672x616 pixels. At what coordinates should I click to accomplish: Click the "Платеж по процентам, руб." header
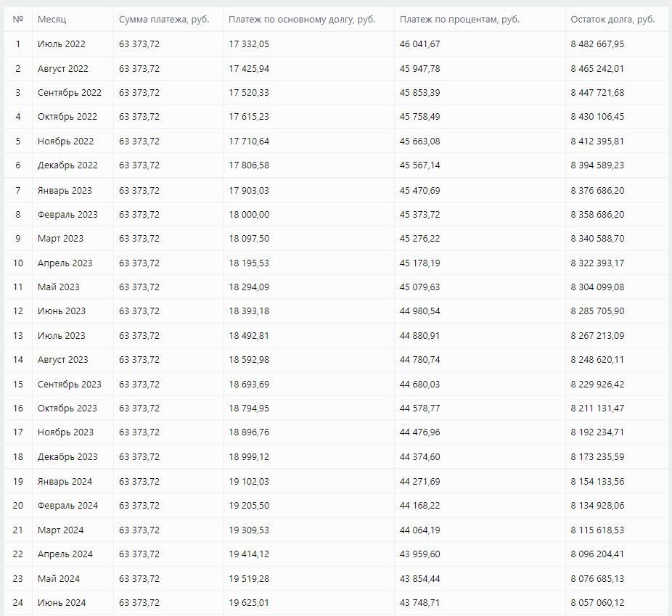[x=459, y=20]
